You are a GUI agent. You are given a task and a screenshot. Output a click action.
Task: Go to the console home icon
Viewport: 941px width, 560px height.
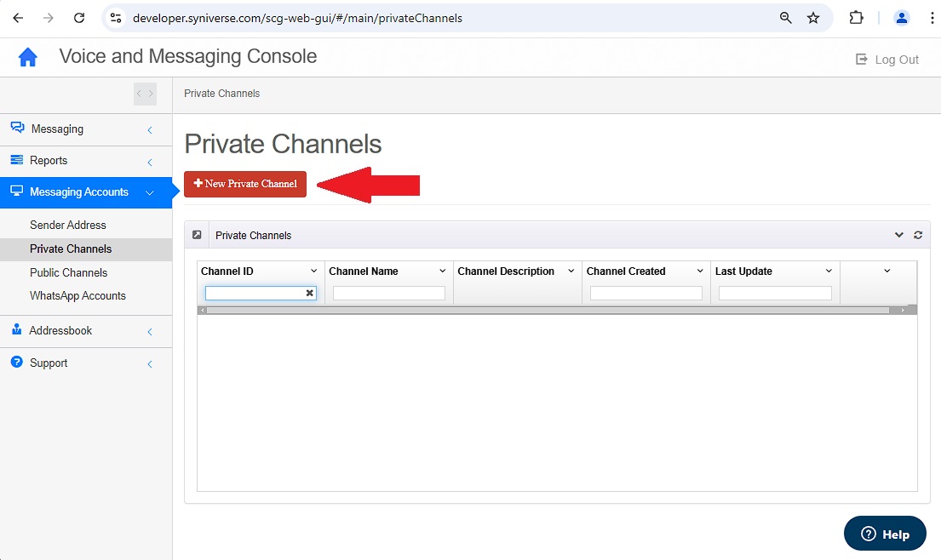tap(27, 58)
